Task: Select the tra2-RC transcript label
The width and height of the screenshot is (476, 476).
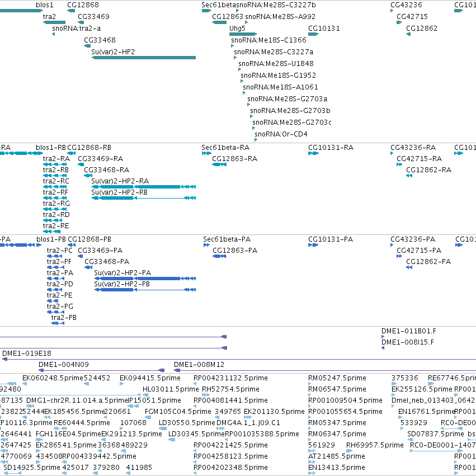Action: coord(56,181)
